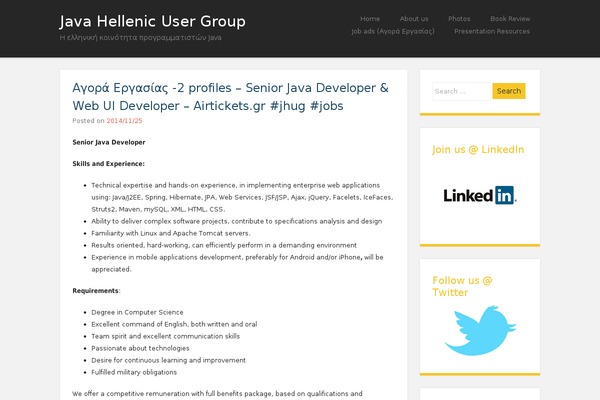
Task: Click the 'Results oriented, hard-working' bullet
Action: point(224,245)
